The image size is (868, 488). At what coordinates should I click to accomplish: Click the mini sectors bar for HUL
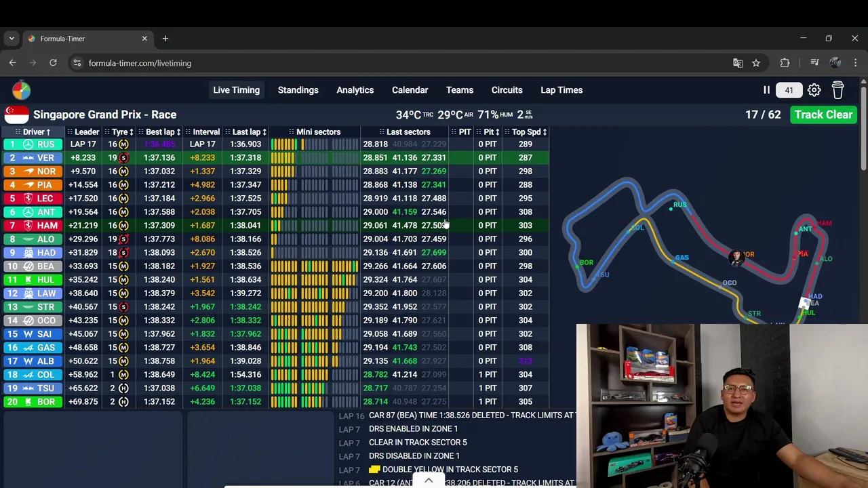coord(315,280)
